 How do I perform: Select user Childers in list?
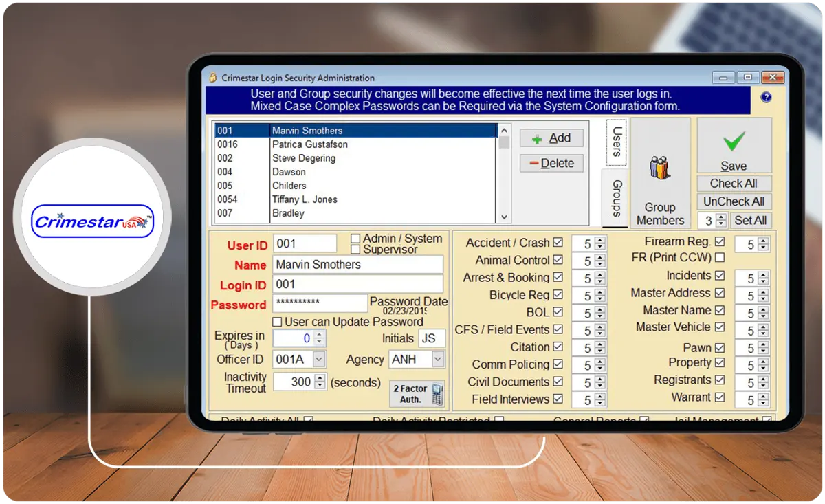[355, 186]
